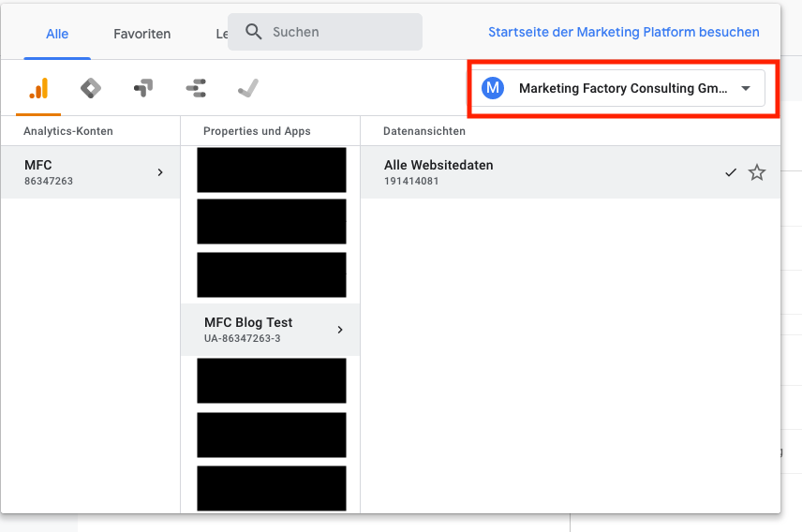The width and height of the screenshot is (802, 532).
Task: Visit Startseite der Marketing Platform link
Action: tap(623, 32)
